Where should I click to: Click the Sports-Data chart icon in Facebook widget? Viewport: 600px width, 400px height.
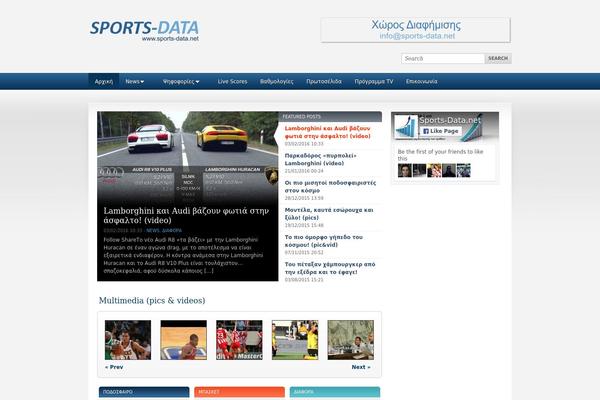[406, 126]
